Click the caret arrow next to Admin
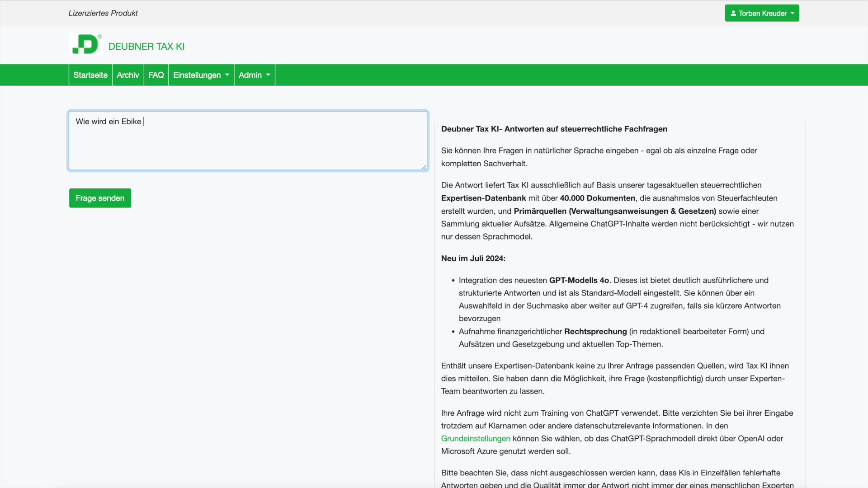This screenshot has width=868, height=488. click(268, 75)
